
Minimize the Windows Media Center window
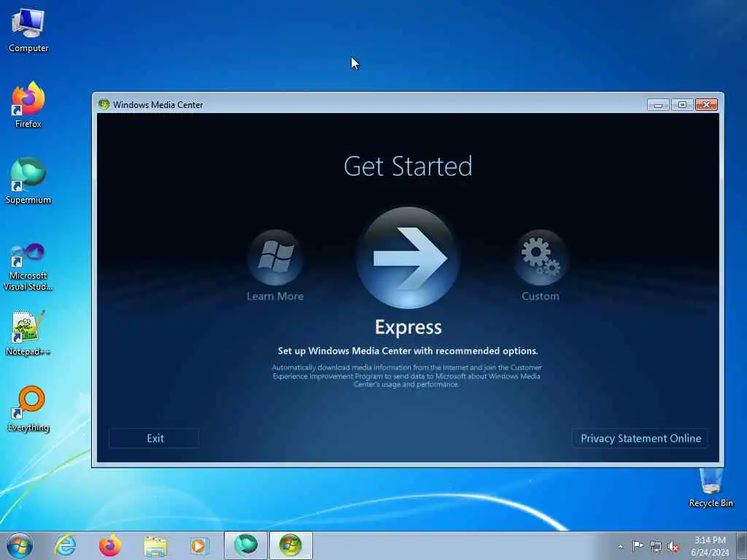click(659, 105)
